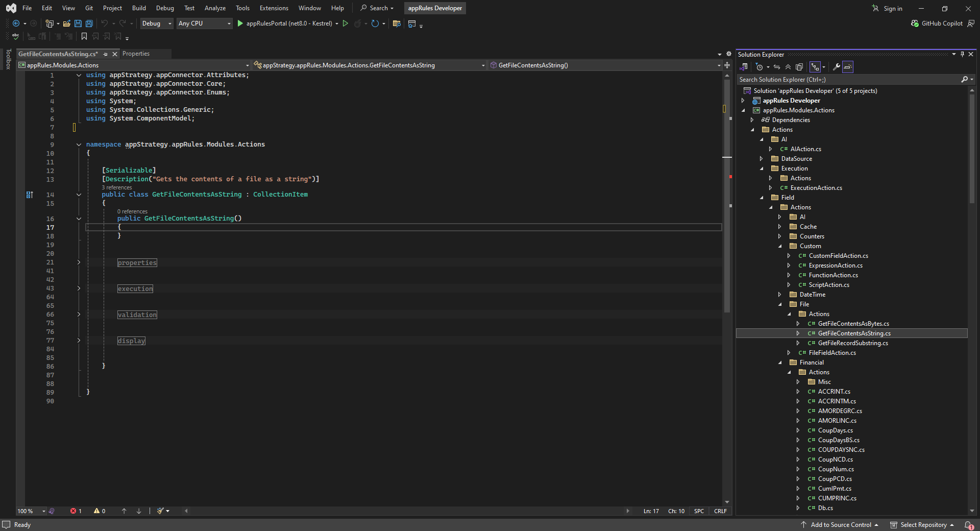Click the Restart/refresh browser link icon
The height and width of the screenshot is (531, 980).
[x=375, y=23]
